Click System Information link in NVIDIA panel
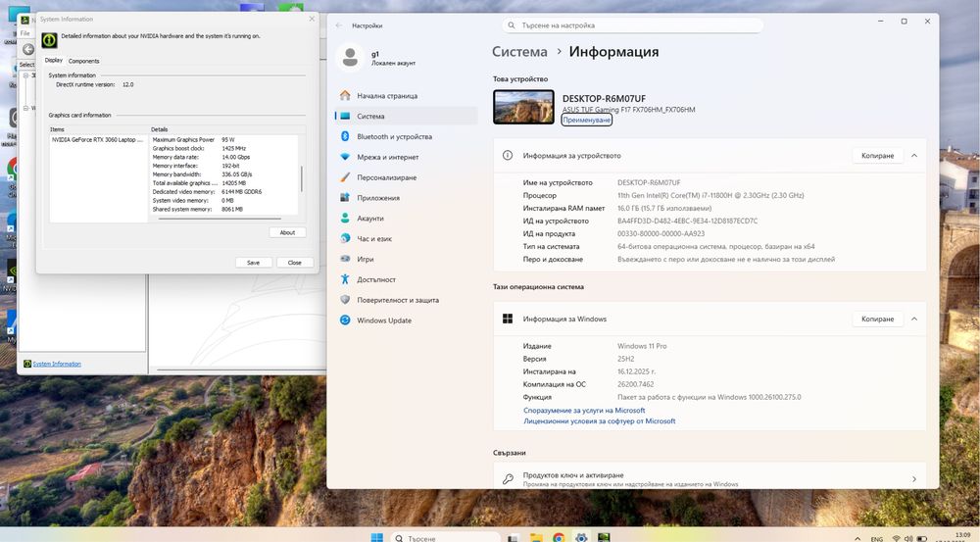This screenshot has height=542, width=980. (x=57, y=364)
